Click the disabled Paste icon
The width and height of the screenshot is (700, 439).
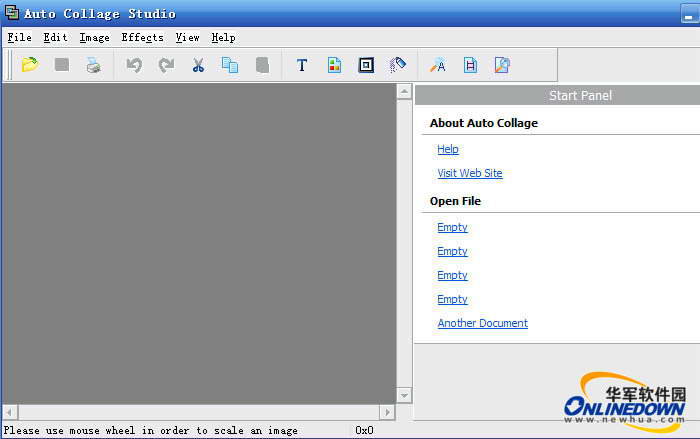point(262,65)
